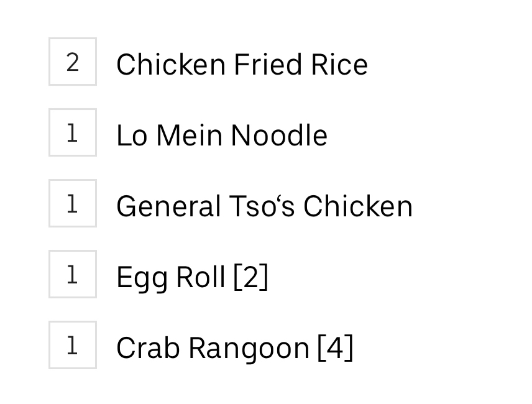Image resolution: width=532 pixels, height=404 pixels.
Task: Click the [2] count after Egg Roll
Action: [x=250, y=277]
